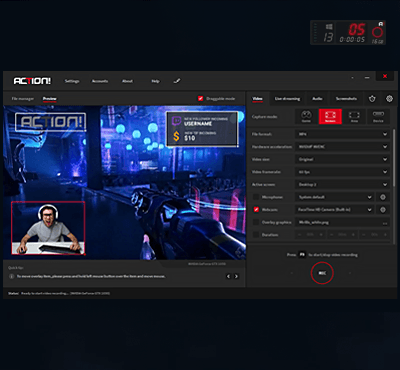
Task: Switch to the File manager tab
Action: tap(23, 99)
